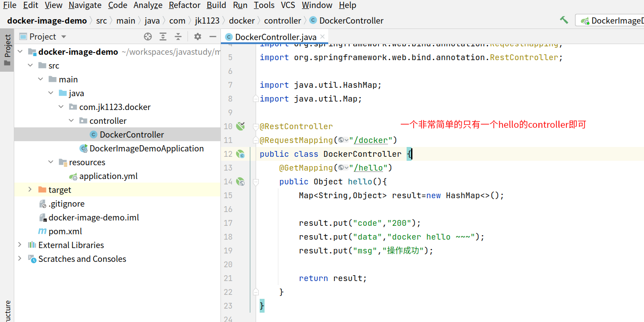Click the request mapping globe icon on line 14

(x=240, y=181)
